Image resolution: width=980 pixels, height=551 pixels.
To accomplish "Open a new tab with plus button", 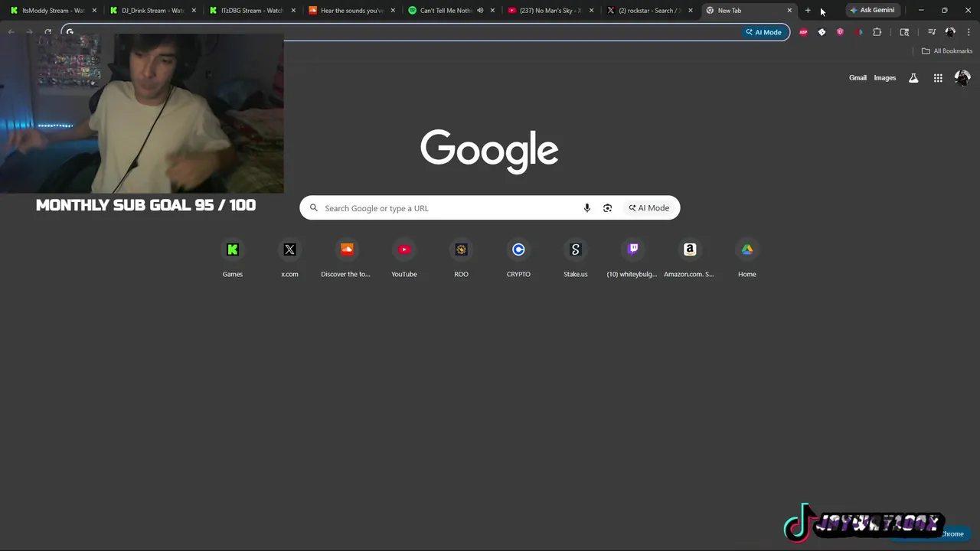I will pos(808,11).
